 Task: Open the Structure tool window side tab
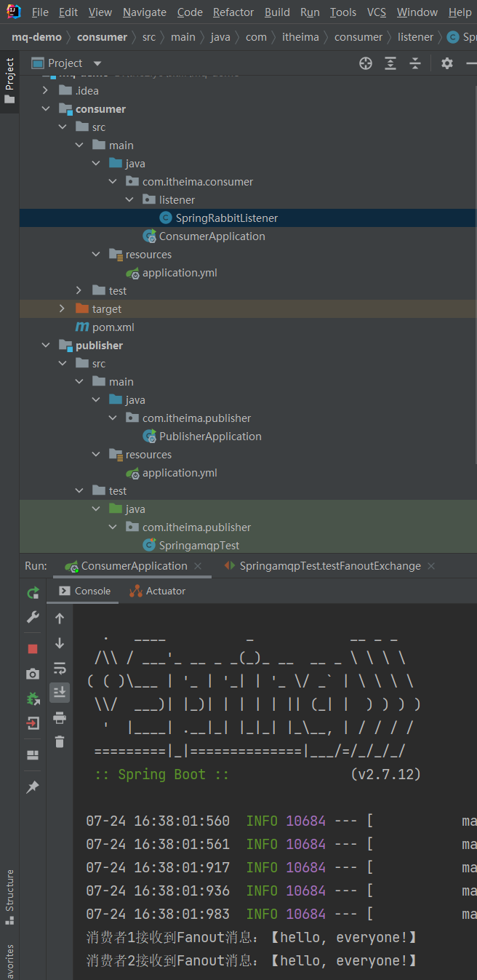pyautogui.click(x=9, y=896)
